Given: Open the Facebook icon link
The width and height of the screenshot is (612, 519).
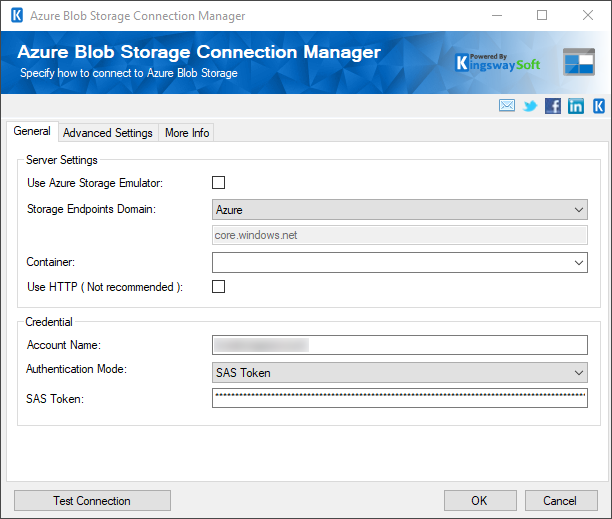Looking at the screenshot, I should coord(553,106).
